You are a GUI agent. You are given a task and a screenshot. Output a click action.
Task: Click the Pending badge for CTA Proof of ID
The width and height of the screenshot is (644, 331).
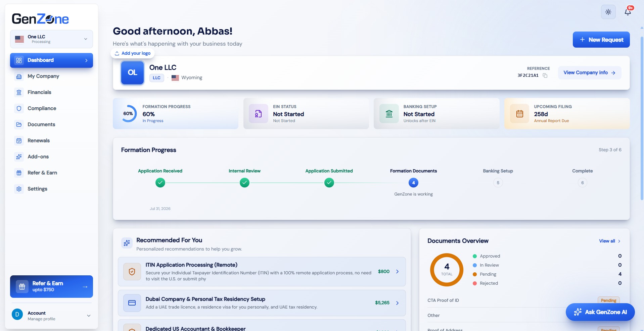click(x=608, y=300)
